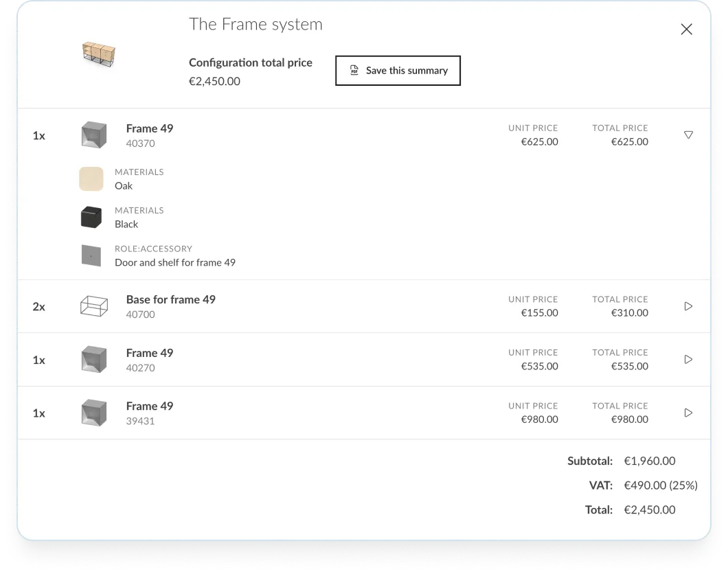Click the Base for frame 49 wireframe icon
The width and height of the screenshot is (728, 574).
[94, 306]
